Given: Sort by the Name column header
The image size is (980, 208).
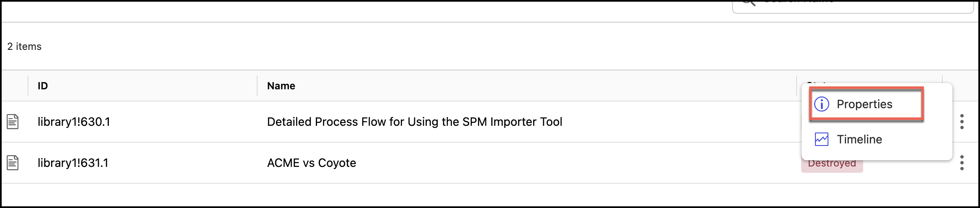Looking at the screenshot, I should click(x=281, y=86).
